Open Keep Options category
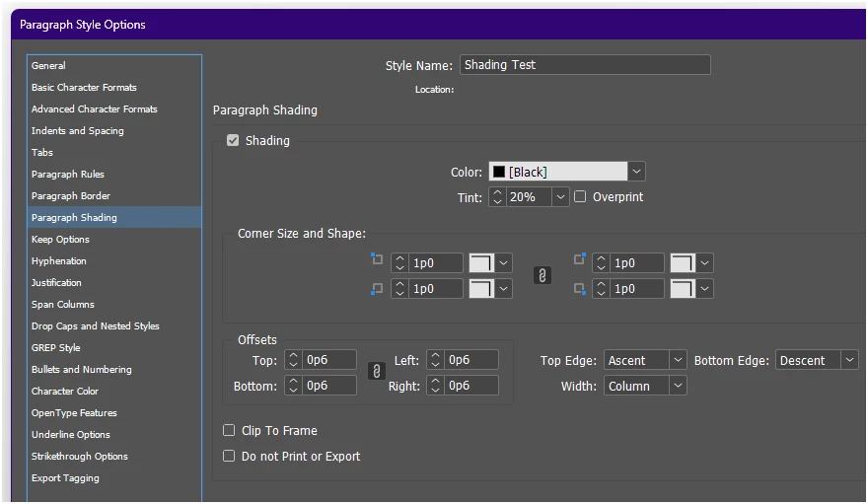Screen dimensions: 868x504 coord(114,239)
